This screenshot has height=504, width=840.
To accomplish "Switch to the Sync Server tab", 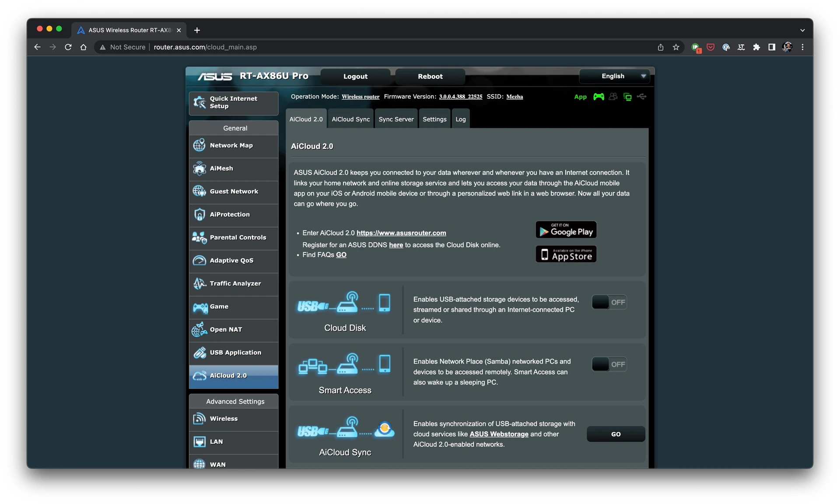I will pyautogui.click(x=396, y=119).
